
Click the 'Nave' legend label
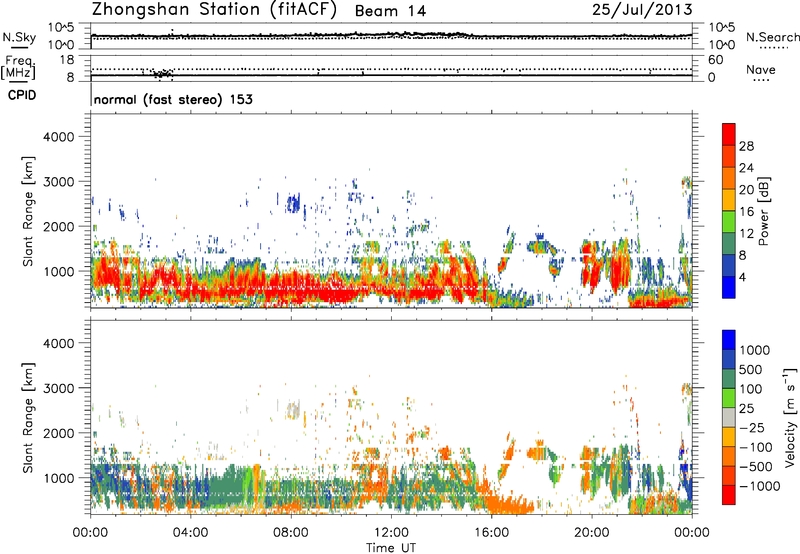tap(761, 69)
